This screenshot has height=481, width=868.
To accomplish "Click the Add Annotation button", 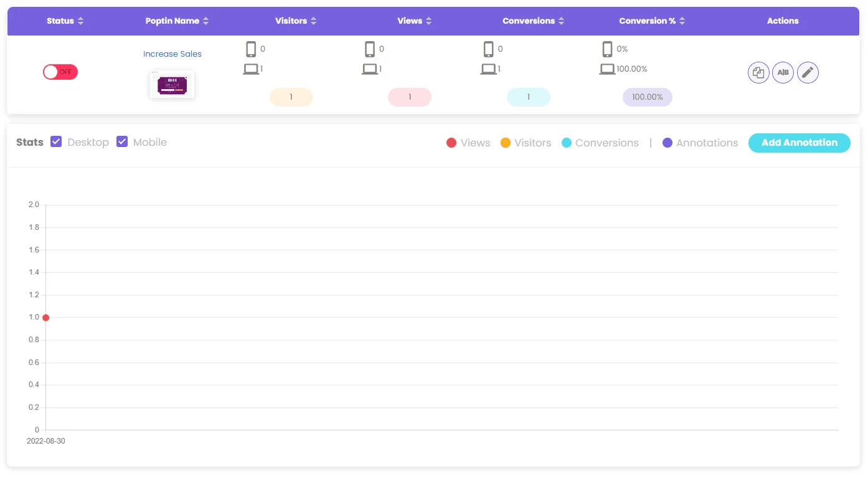I will pos(799,143).
